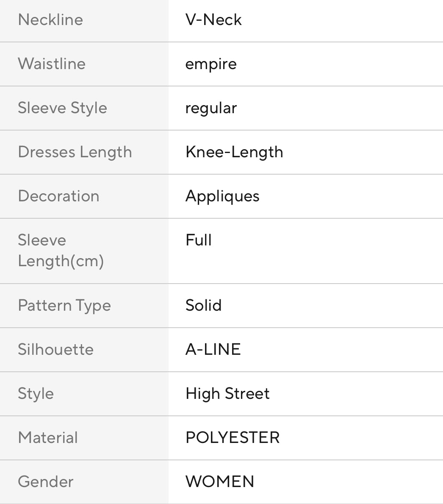
Task: Tap the A-LINE silhouette value
Action: pos(213,350)
